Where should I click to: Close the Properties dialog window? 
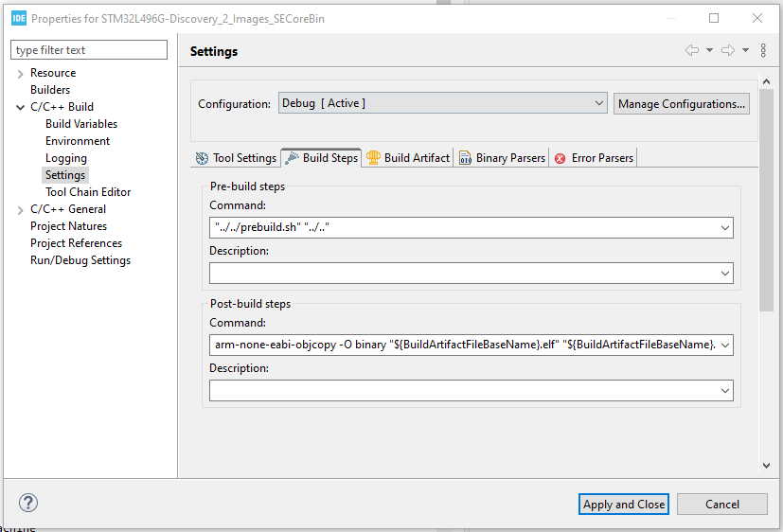click(x=757, y=19)
